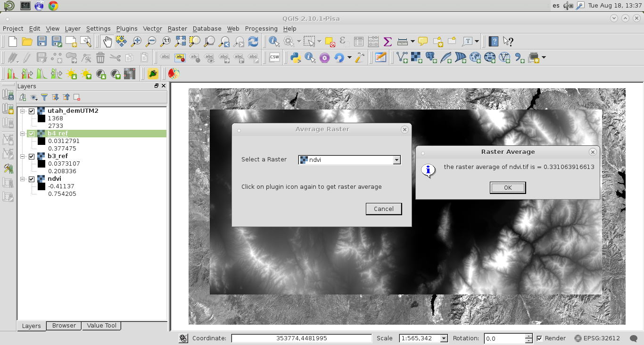This screenshot has width=644, height=345.
Task: Click the yellow map tips speech bubble
Action: pos(423,42)
